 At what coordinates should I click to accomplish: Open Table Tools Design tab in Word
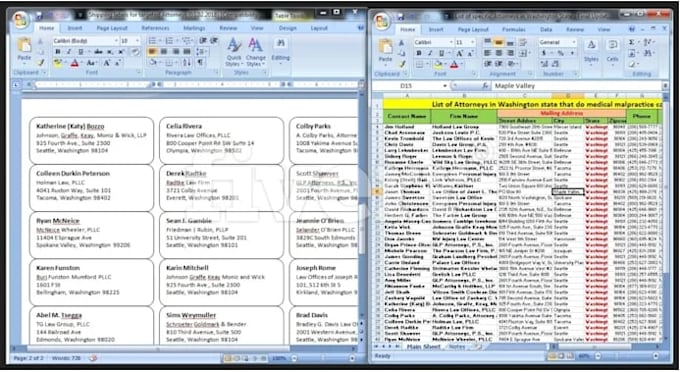(x=288, y=28)
